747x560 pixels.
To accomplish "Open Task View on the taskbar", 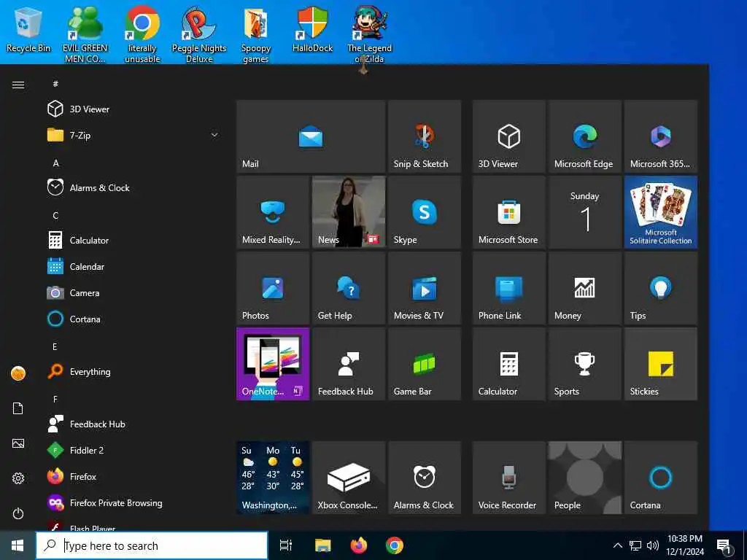I will (x=285, y=545).
